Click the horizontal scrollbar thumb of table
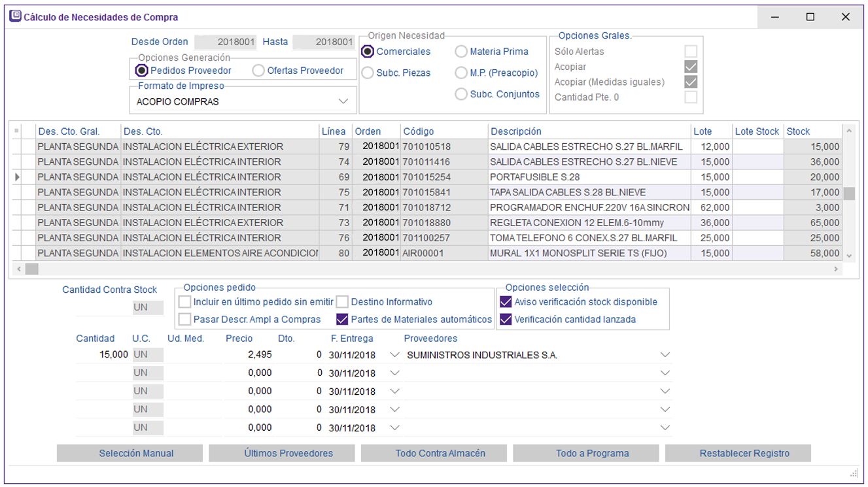The height and width of the screenshot is (487, 868). coord(31,269)
